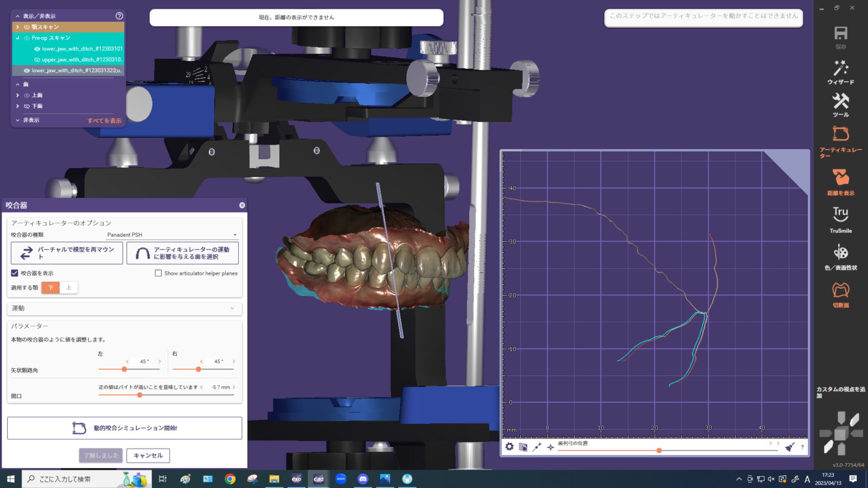868x488 pixels.
Task: Expand the upper teeth tree item
Action: pos(18,95)
